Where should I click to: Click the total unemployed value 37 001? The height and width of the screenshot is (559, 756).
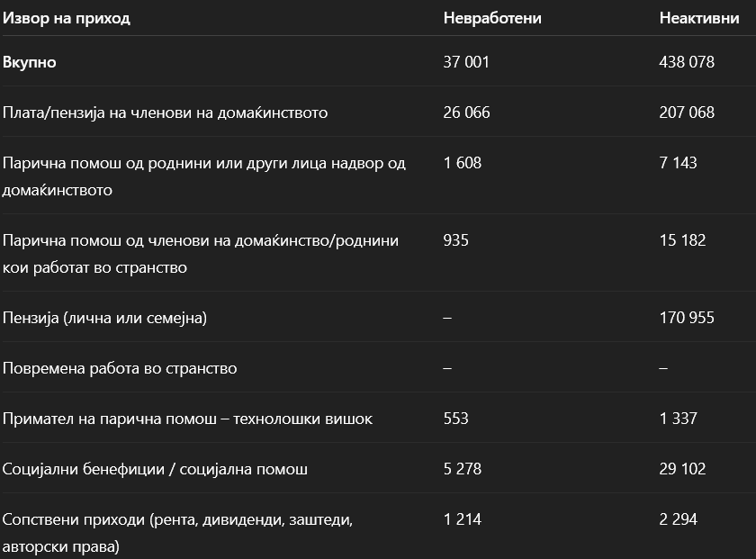click(466, 62)
